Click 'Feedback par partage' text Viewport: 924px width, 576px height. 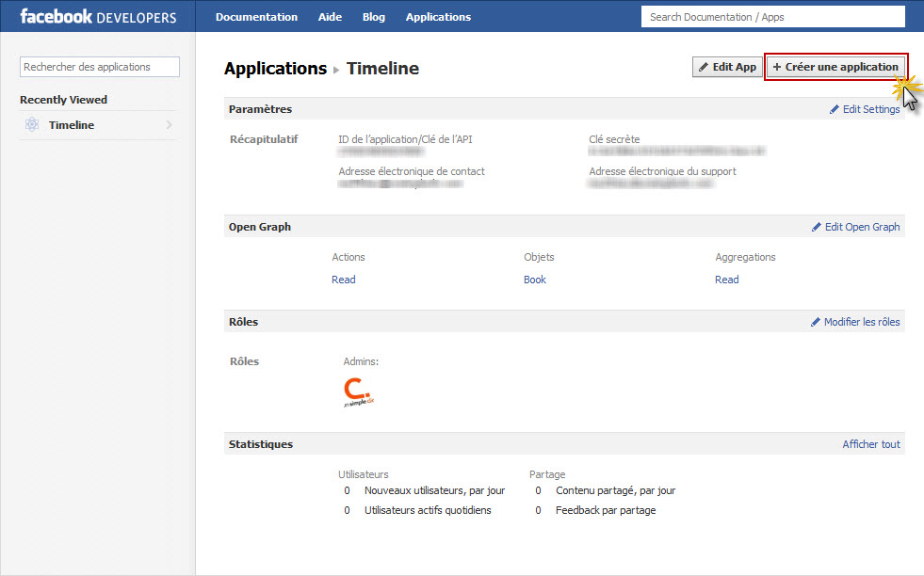click(606, 510)
